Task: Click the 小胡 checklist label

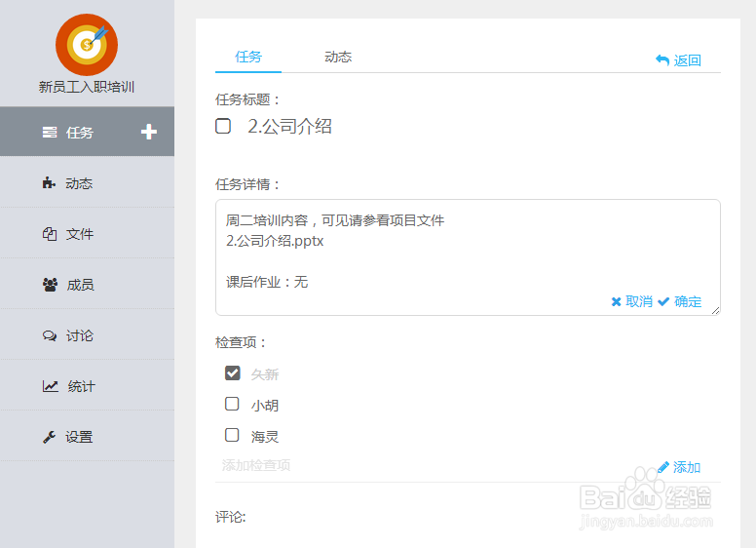Action: point(265,406)
